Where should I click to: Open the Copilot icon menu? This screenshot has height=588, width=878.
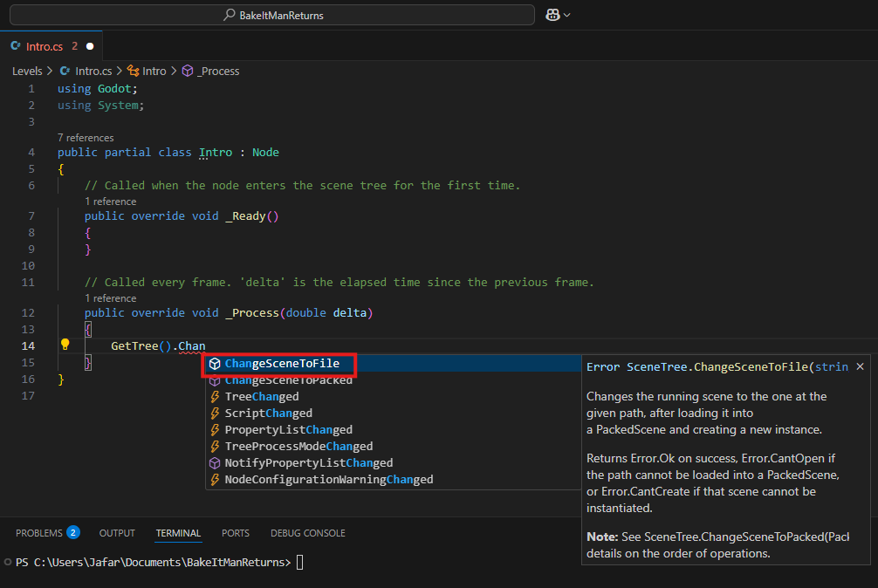pos(552,15)
